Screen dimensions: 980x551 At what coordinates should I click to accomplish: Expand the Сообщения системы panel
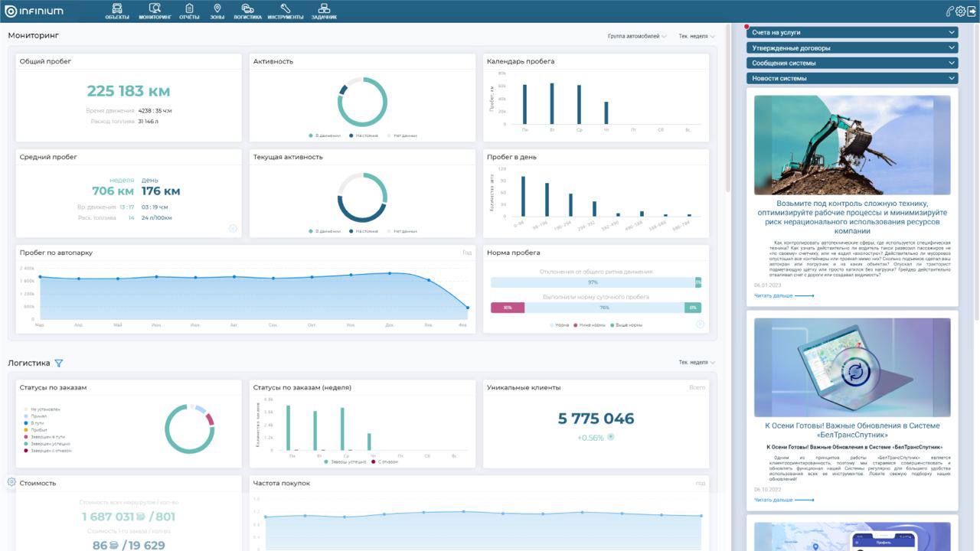point(852,63)
